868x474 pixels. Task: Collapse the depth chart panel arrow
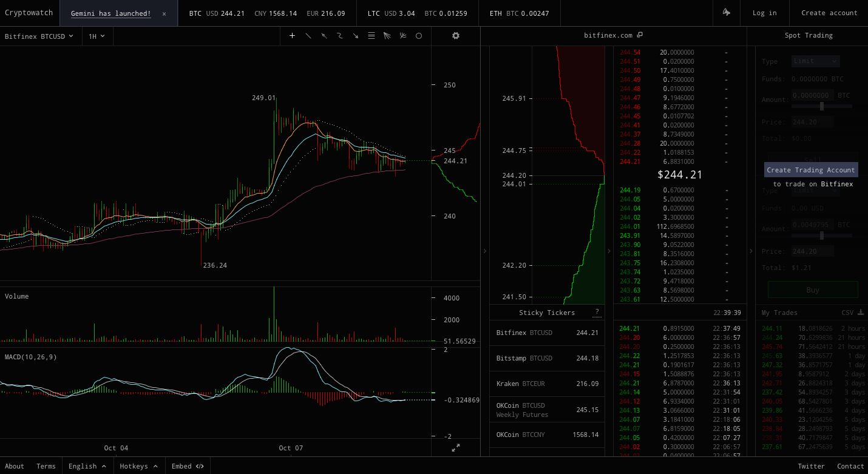609,251
